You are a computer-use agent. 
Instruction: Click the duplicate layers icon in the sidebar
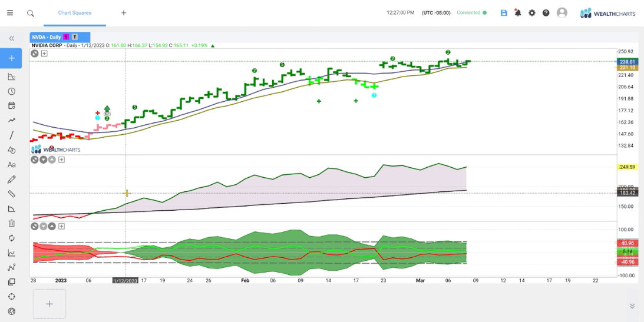coord(12,282)
